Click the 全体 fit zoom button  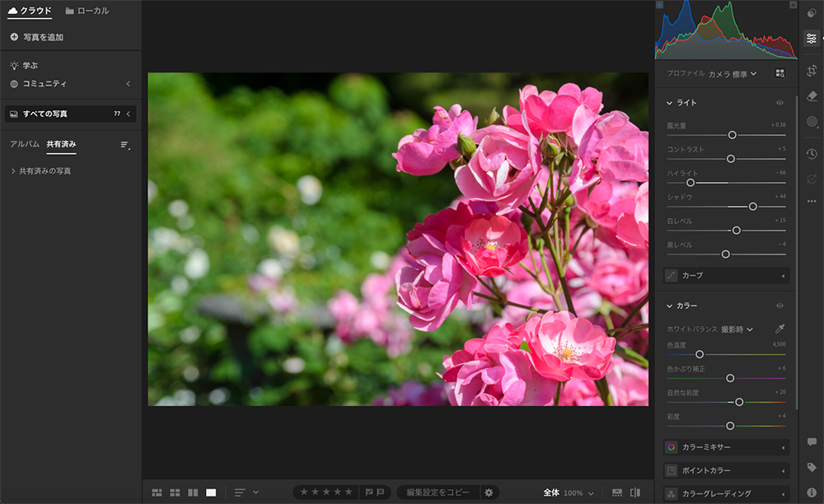click(551, 492)
